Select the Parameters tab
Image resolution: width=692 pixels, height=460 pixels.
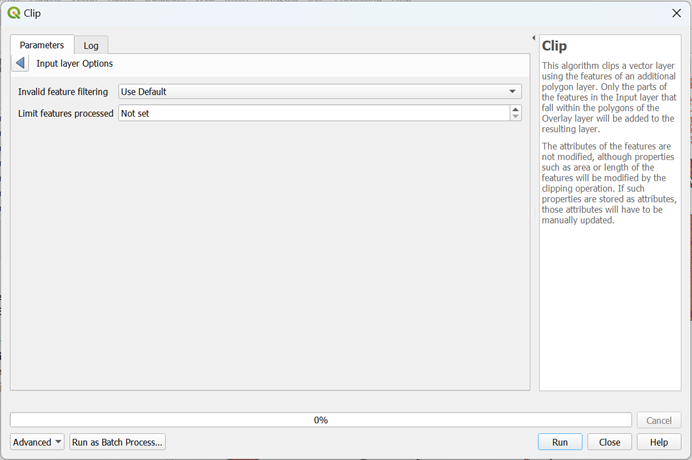[42, 45]
